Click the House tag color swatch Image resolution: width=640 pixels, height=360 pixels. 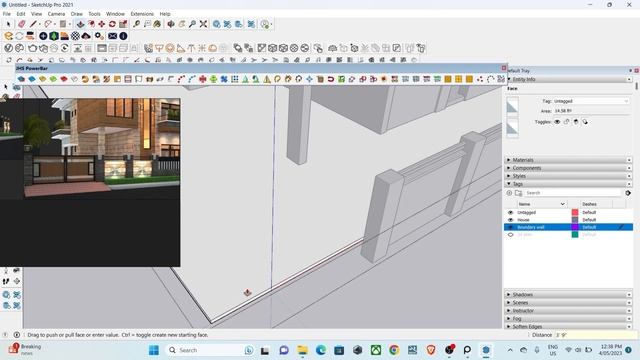[x=575, y=220]
